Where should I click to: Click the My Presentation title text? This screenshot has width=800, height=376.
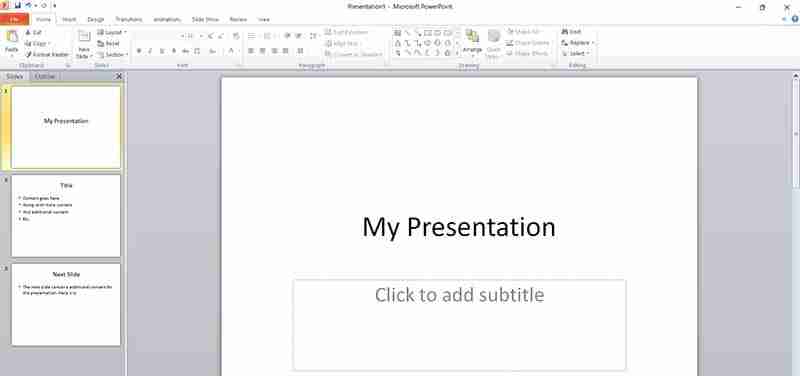click(x=459, y=227)
